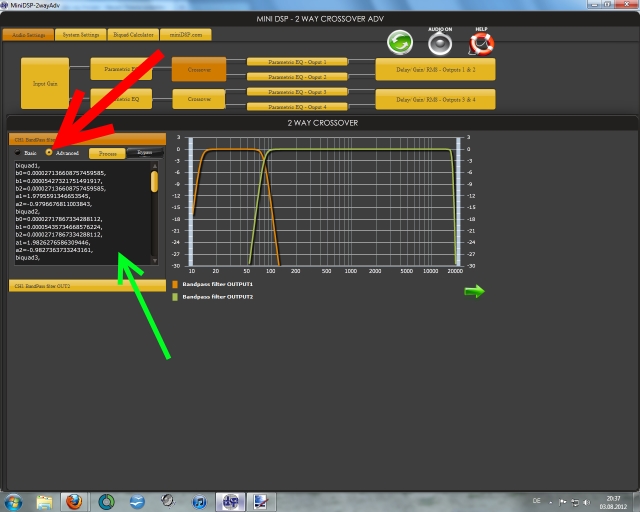This screenshot has width=640, height=512.
Task: Open Delay/Gain/RMS - Outputs 3 & 4
Action: (436, 99)
